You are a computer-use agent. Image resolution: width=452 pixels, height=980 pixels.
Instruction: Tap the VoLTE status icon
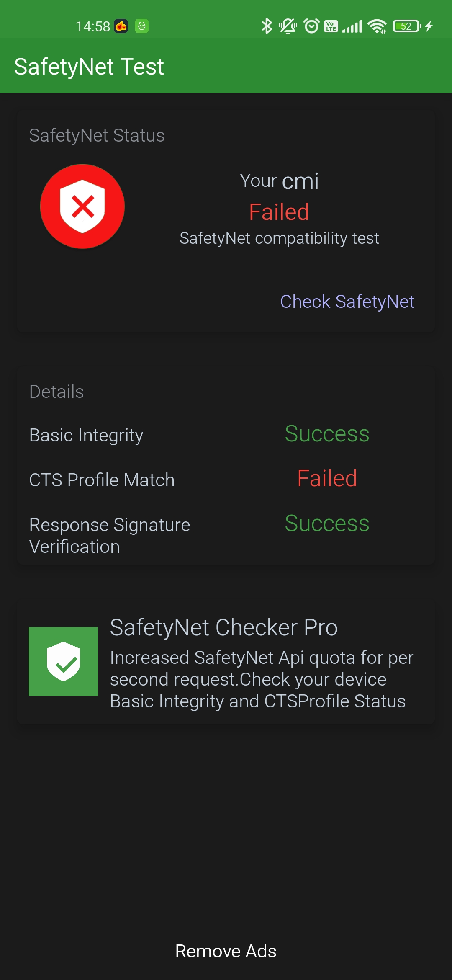tap(331, 26)
